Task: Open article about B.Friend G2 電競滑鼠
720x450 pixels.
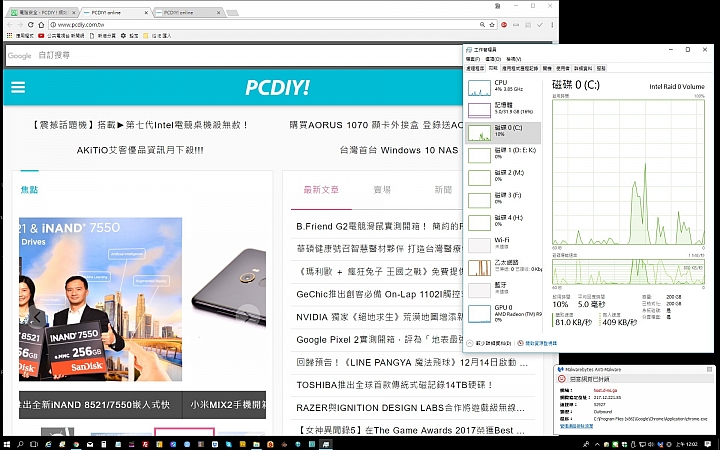Action: point(379,226)
